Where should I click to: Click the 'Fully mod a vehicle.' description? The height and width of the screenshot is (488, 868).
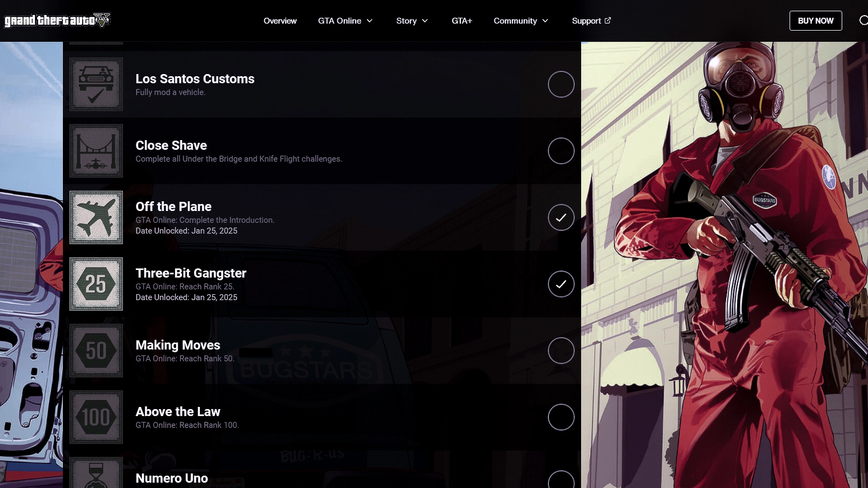[x=170, y=92]
